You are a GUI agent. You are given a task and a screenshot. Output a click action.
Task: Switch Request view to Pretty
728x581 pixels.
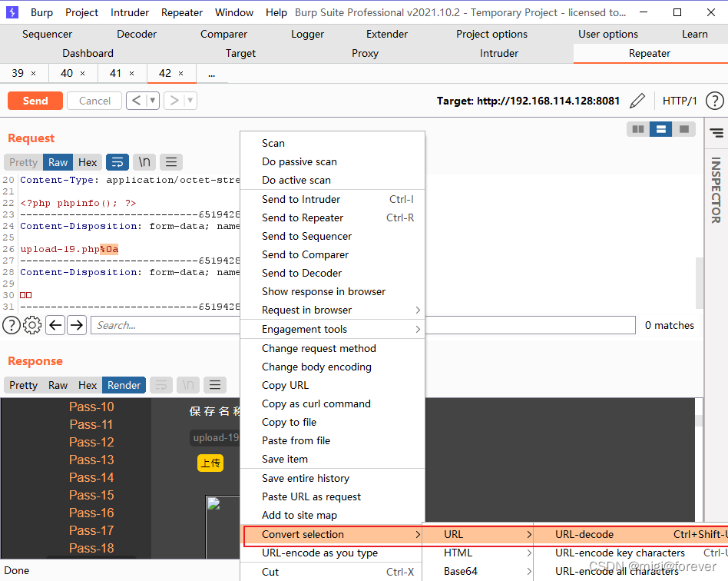coord(23,162)
